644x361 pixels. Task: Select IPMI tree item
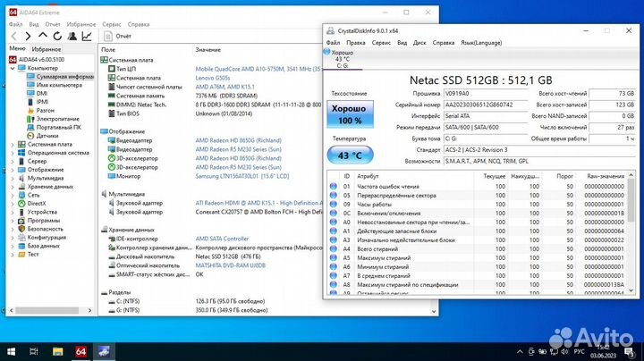(x=38, y=102)
